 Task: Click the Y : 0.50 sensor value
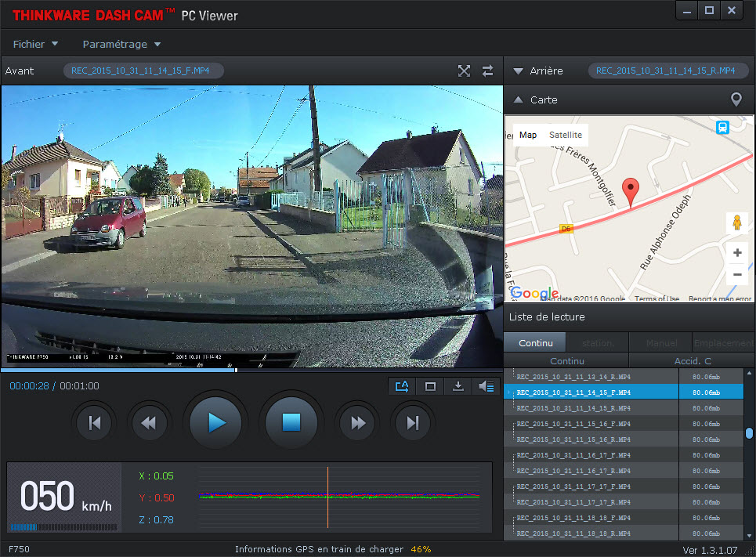156,497
